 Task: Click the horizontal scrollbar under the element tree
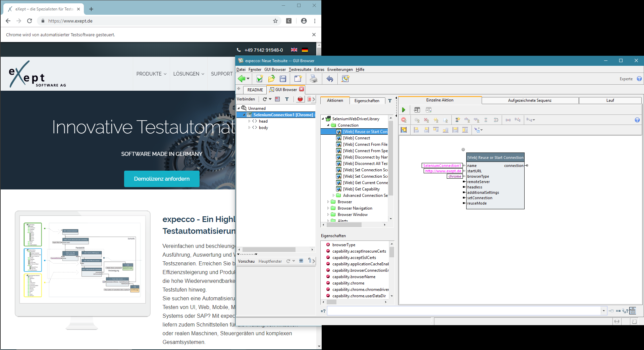tap(269, 250)
